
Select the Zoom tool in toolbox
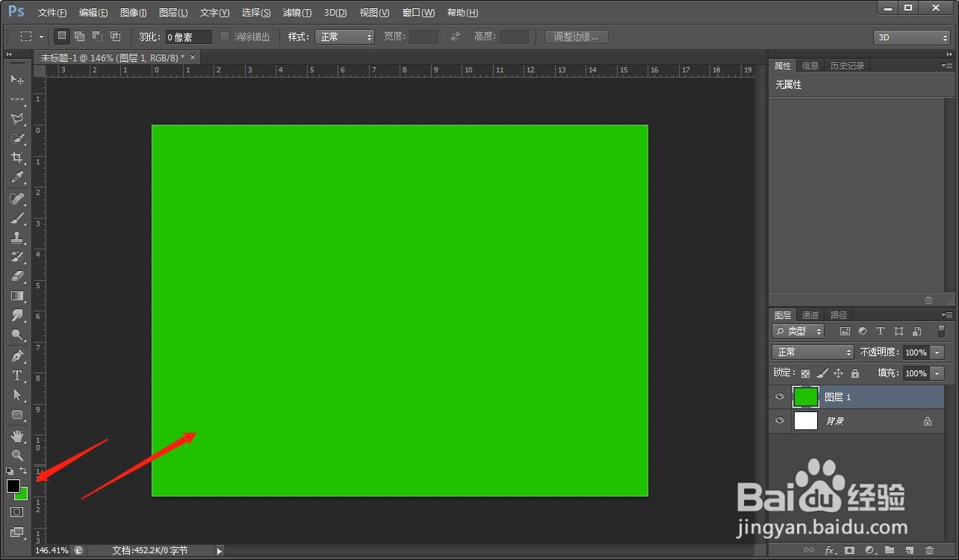click(x=17, y=455)
